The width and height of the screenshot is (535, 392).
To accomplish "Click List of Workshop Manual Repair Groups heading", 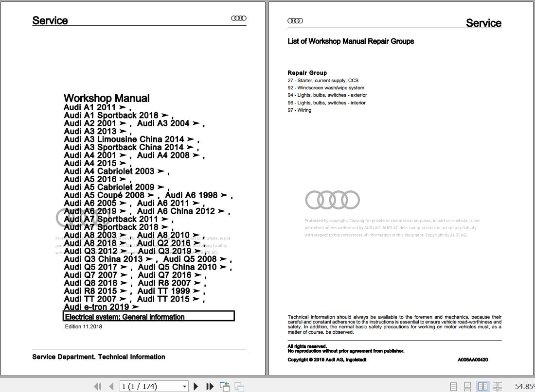I will (x=351, y=41).
